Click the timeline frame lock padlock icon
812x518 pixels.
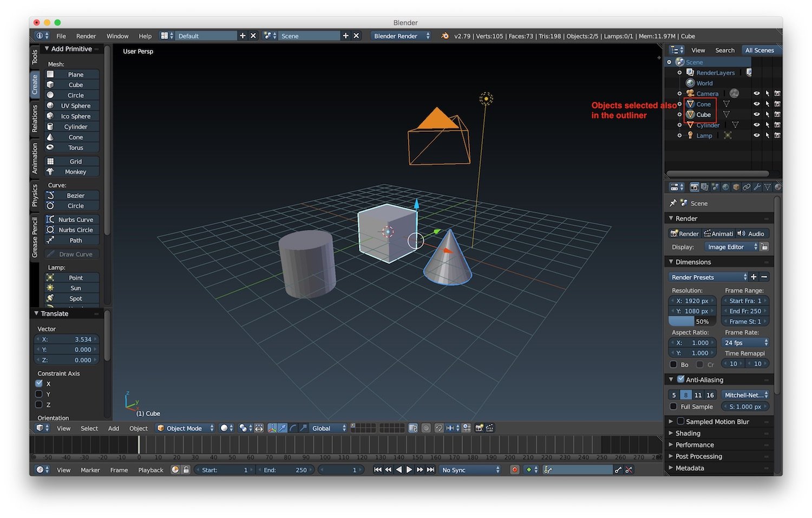pyautogui.click(x=186, y=470)
